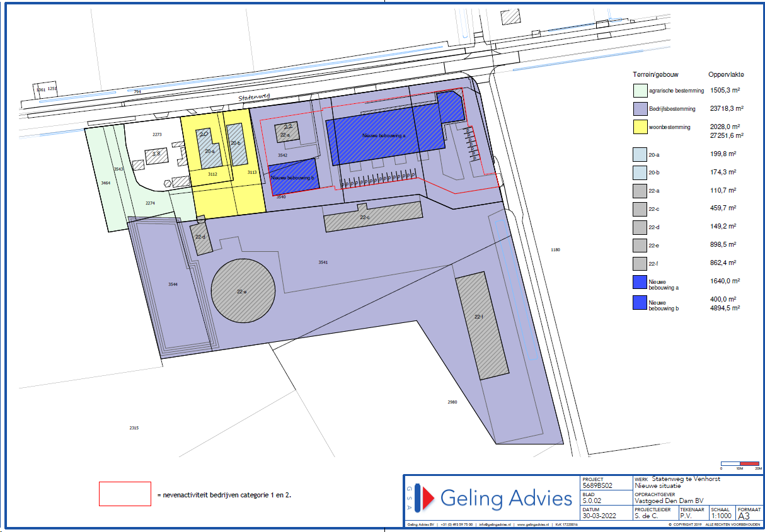The image size is (765, 532).
Task: Click the 22-e gray legend swatch
Action: pyautogui.click(x=641, y=245)
